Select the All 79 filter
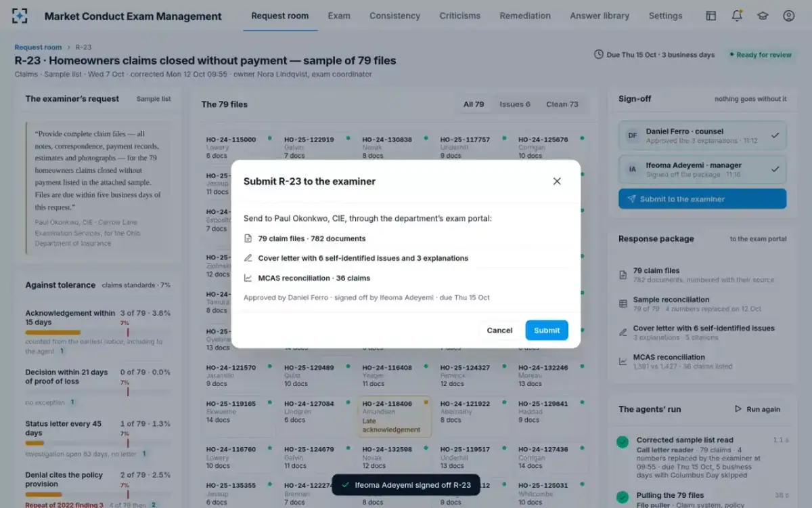The image size is (812, 508). coord(474,104)
